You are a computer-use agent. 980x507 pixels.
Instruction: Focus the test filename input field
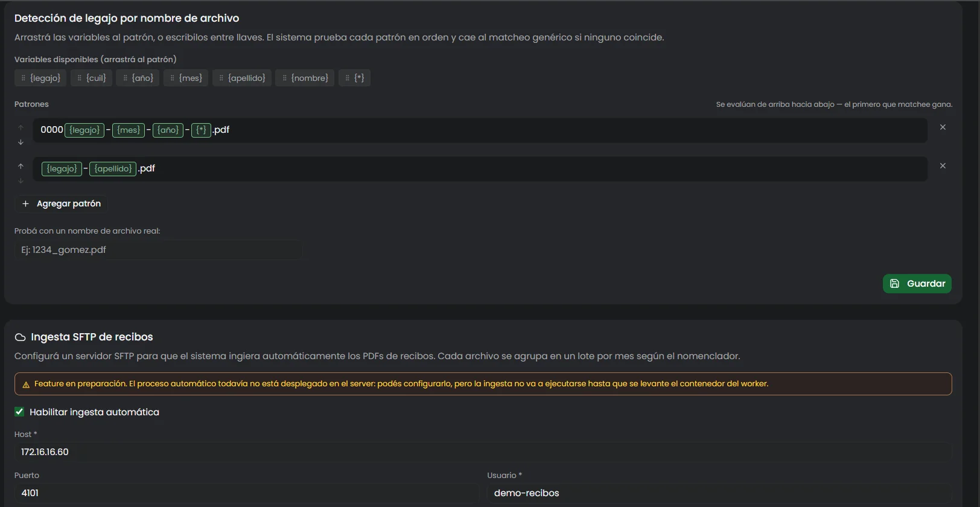158,250
